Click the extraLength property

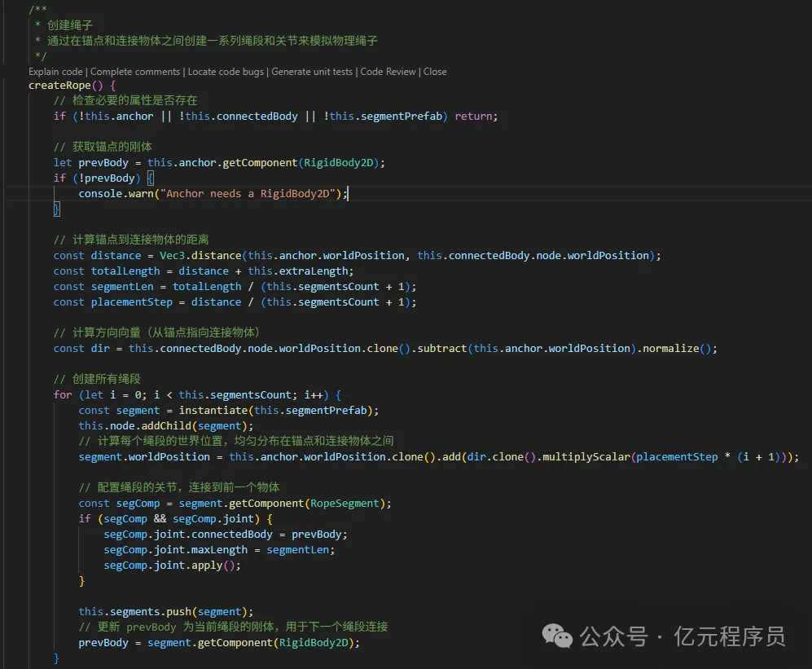[314, 271]
